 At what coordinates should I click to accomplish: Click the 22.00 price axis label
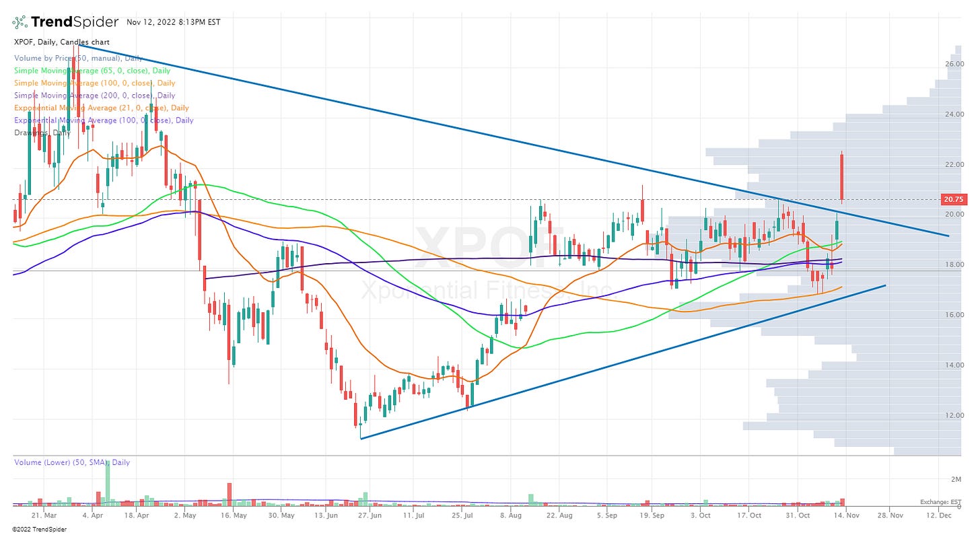coord(953,165)
